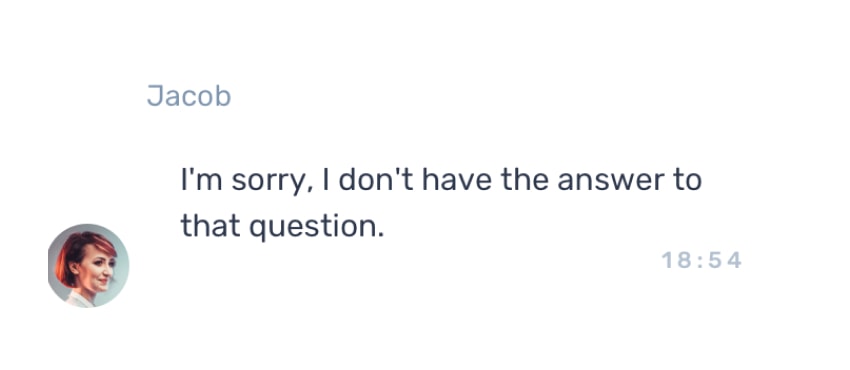Click the word "don't" in the message
This screenshot has width=850, height=370.
(x=376, y=180)
